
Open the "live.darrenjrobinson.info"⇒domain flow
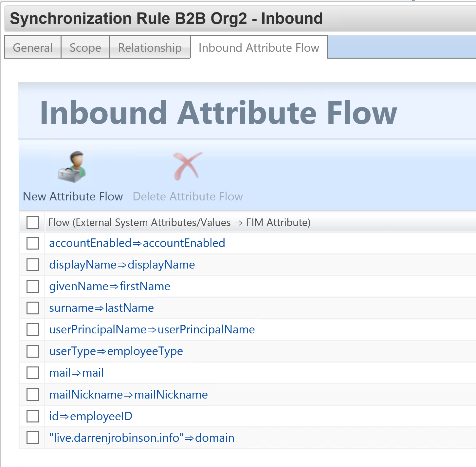point(141,438)
